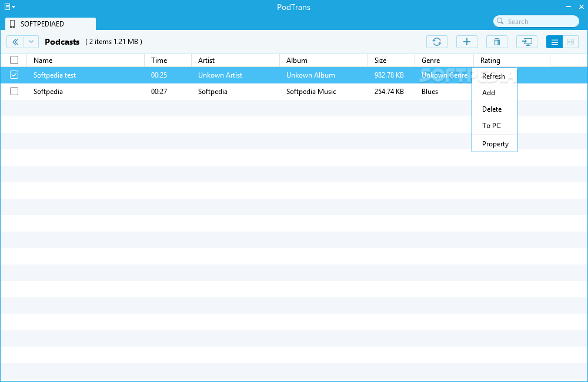The width and height of the screenshot is (588, 382).
Task: Choose Property from the context menu
Action: click(495, 144)
